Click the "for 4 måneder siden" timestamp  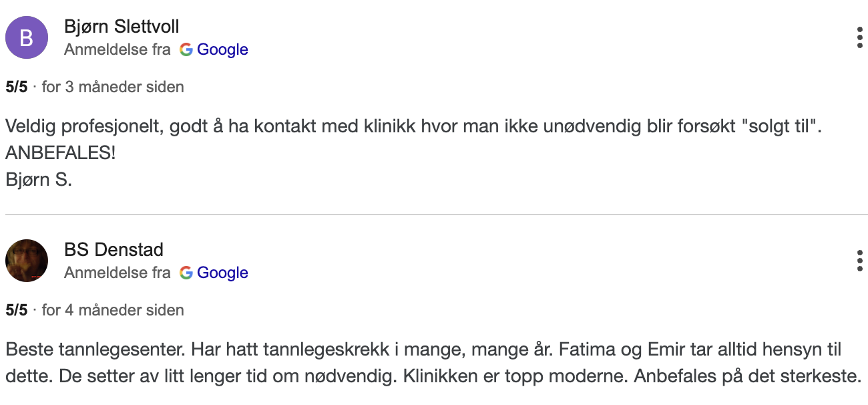[113, 310]
